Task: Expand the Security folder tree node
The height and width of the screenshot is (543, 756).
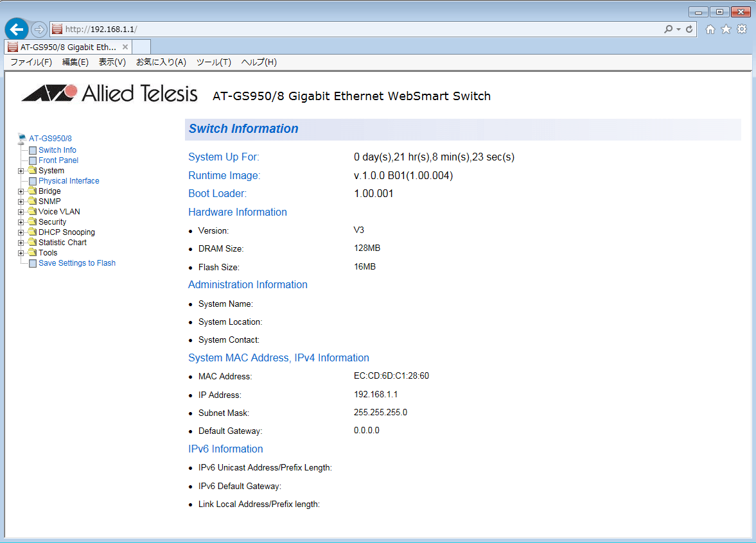Action: pyautogui.click(x=21, y=222)
